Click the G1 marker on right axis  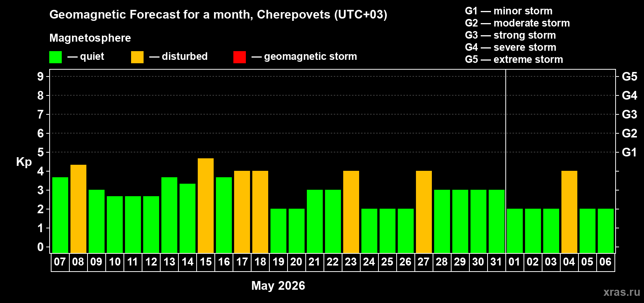(629, 152)
